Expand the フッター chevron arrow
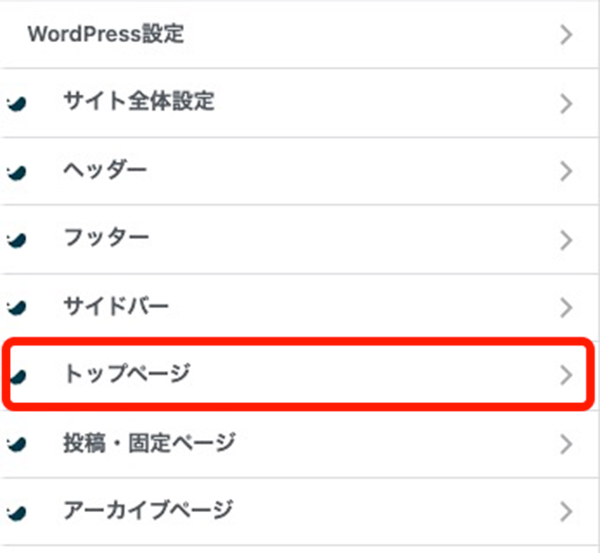The image size is (600, 553). click(x=567, y=240)
